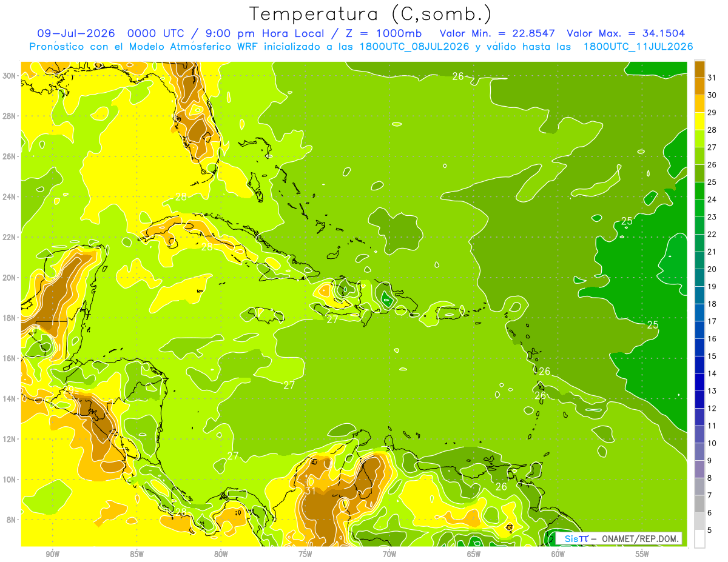
Task: Click the '31' contour label over Colombia
Action: pyautogui.click(x=309, y=490)
